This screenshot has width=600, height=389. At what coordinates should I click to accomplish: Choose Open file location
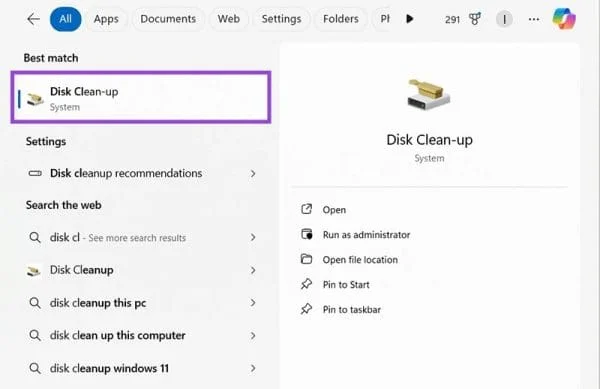(x=360, y=260)
